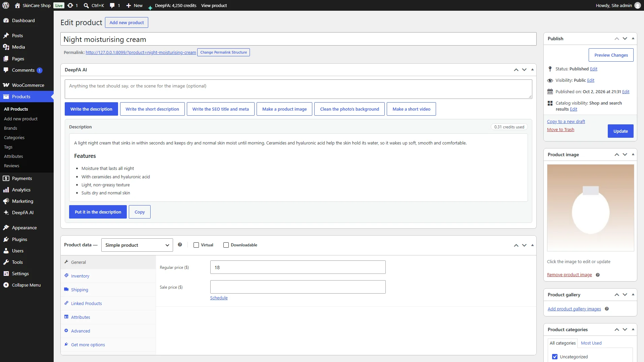
Task: Switch to Most Used categories tab
Action: click(x=591, y=343)
